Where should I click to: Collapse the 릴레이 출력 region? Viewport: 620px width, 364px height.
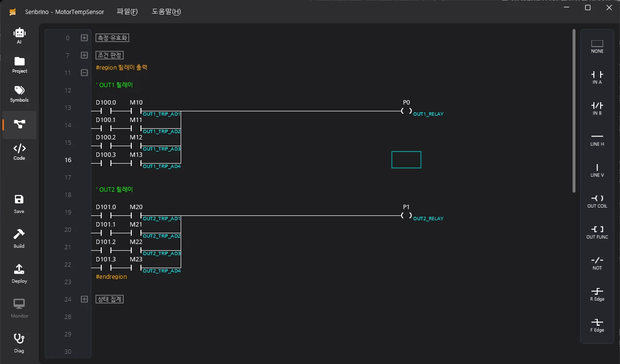click(84, 73)
